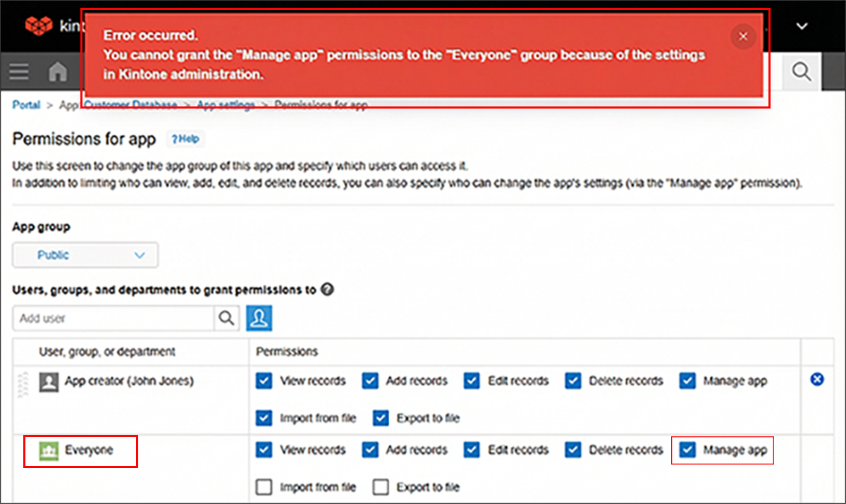Open the App group Public dropdown
Viewport: 846px width, 504px height.
(x=85, y=254)
